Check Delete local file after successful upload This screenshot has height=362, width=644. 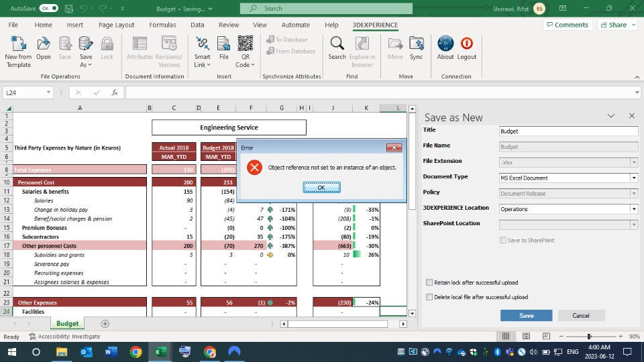click(429, 297)
